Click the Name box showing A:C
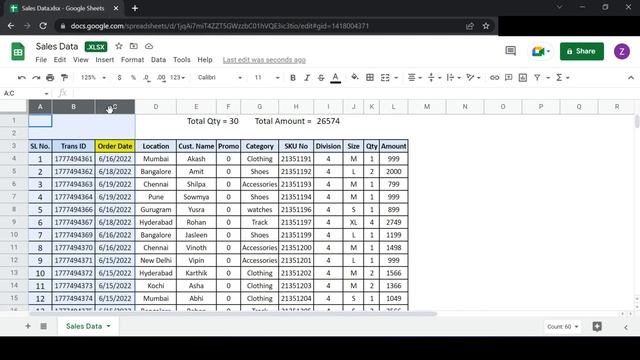 25,93
